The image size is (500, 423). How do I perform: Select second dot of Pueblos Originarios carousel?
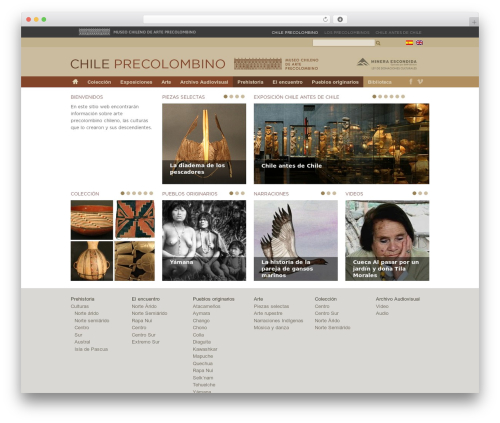click(x=237, y=193)
